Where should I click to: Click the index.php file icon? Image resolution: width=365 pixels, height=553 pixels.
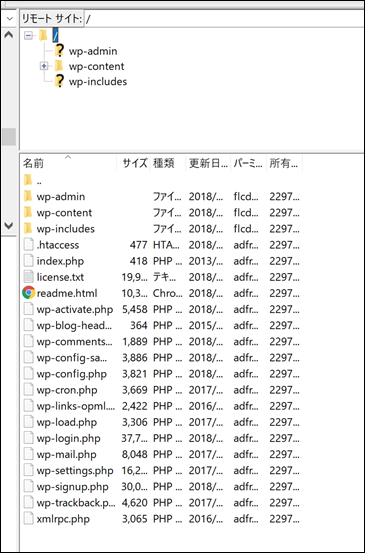(29, 261)
